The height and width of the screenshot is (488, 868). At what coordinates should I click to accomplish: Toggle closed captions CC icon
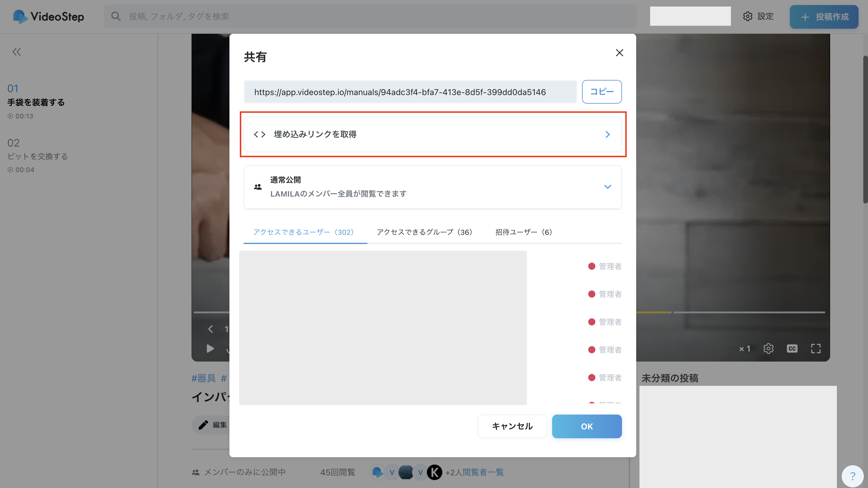792,349
